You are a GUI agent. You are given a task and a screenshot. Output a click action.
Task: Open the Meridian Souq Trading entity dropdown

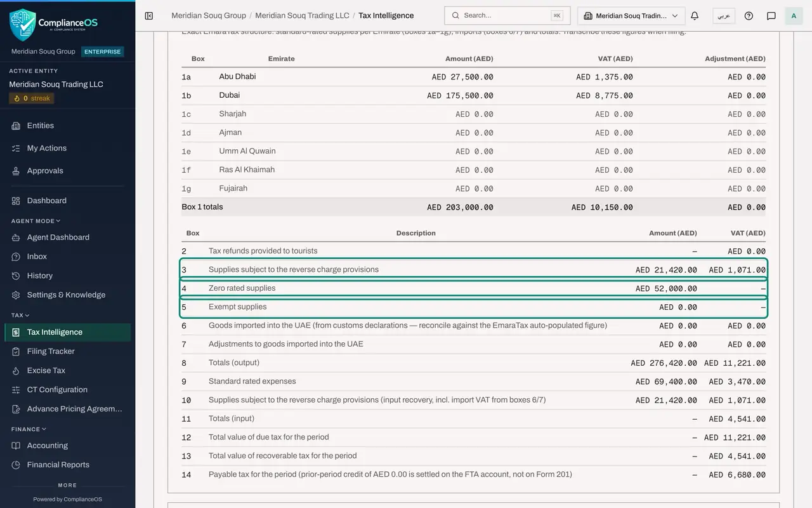[631, 16]
